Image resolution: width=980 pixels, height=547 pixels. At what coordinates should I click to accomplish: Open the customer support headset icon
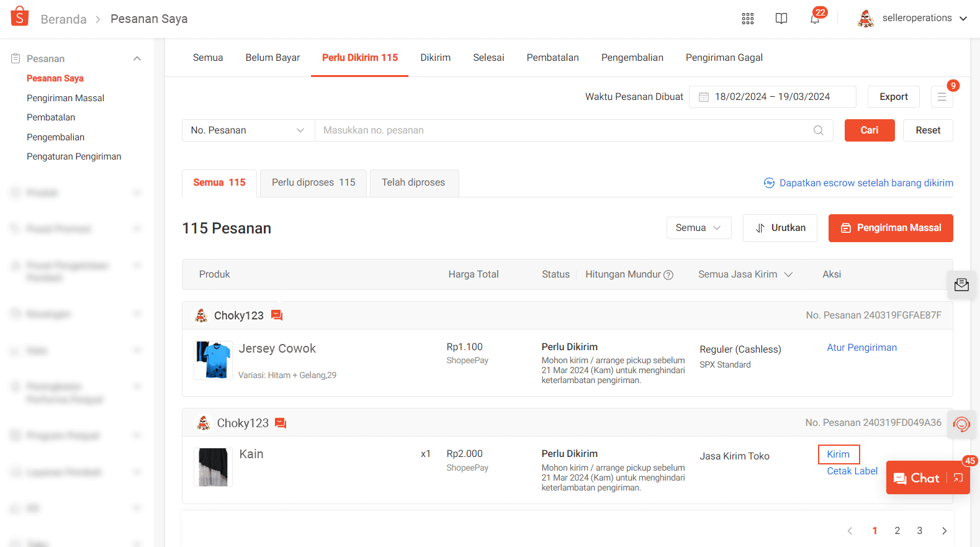pyautogui.click(x=961, y=425)
